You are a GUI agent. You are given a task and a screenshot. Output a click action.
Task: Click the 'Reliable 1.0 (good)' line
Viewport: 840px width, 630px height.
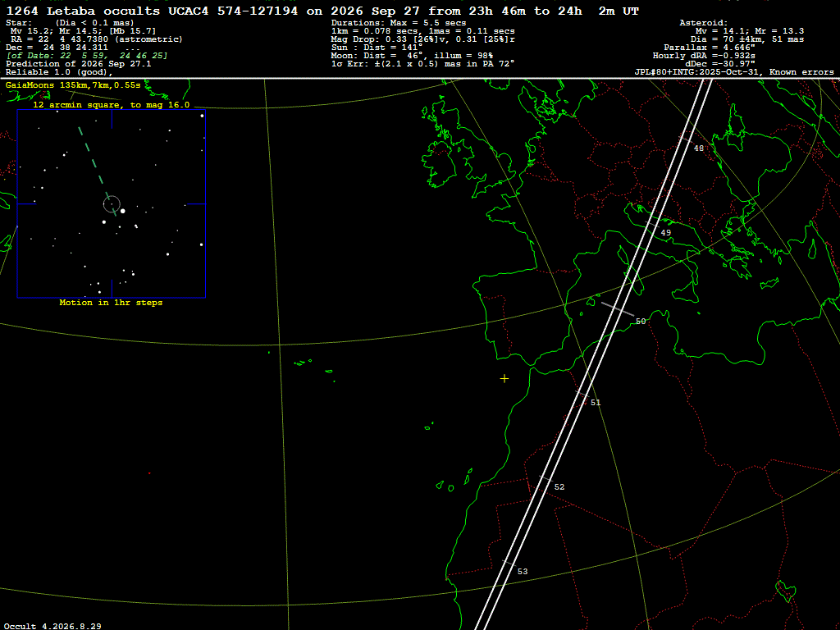point(59,72)
